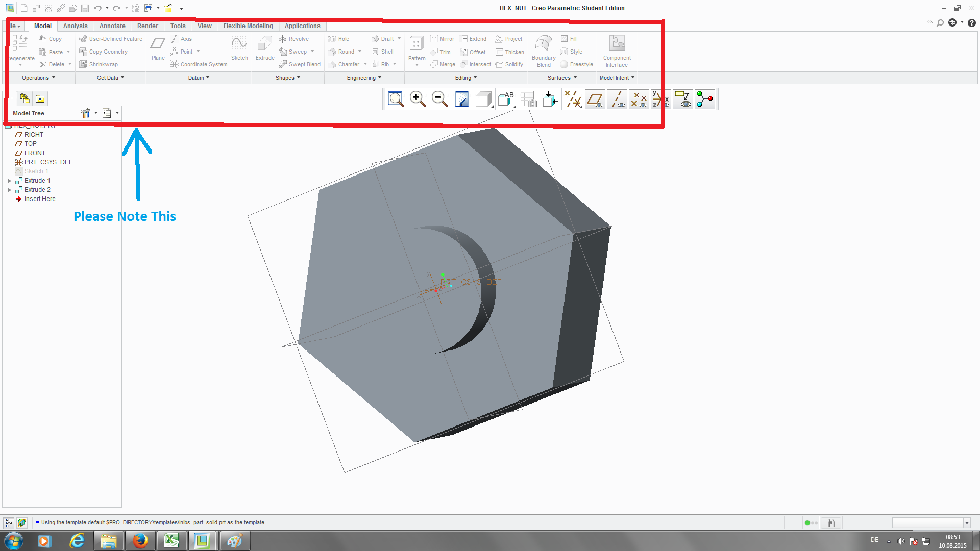Viewport: 980px width, 551px height.
Task: Click the Repaint screen icon
Action: tap(461, 99)
